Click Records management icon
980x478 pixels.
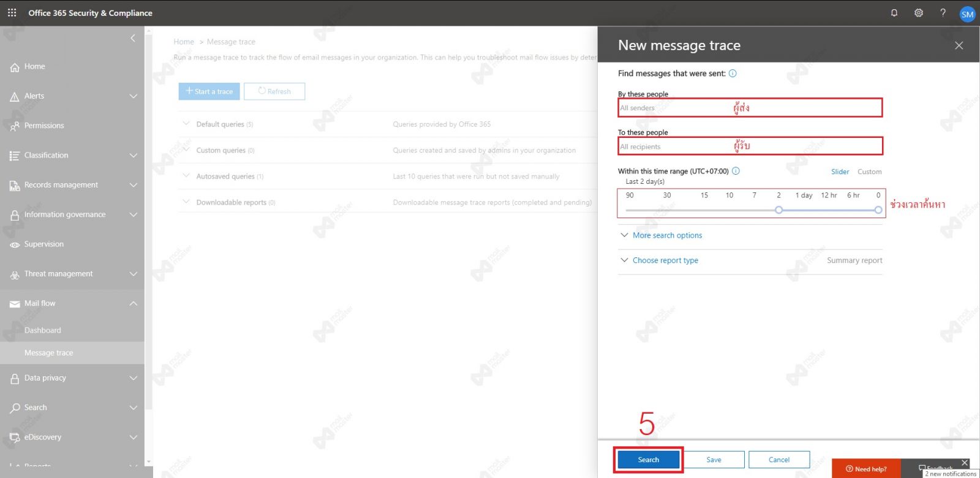[15, 186]
